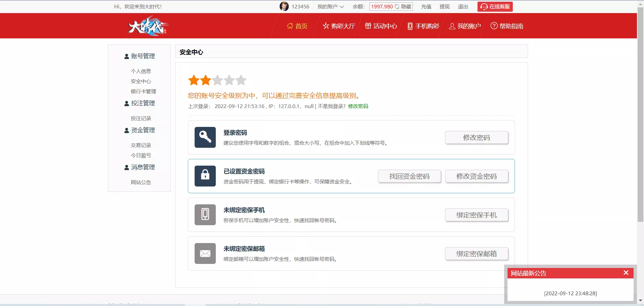Click the phone icon next to 未绑定密保手机
644x306 pixels.
pyautogui.click(x=205, y=214)
